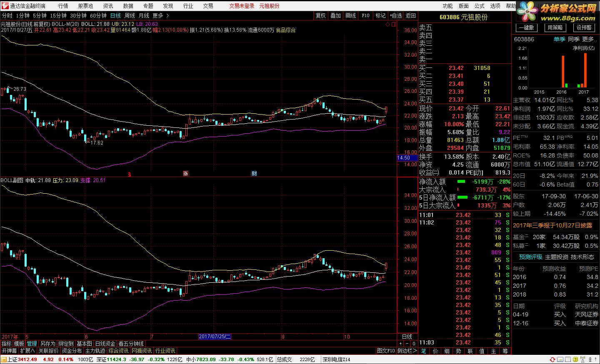This screenshot has width=600, height=364.
Task: Toggle 复权 price adjustment
Action: click(320, 15)
